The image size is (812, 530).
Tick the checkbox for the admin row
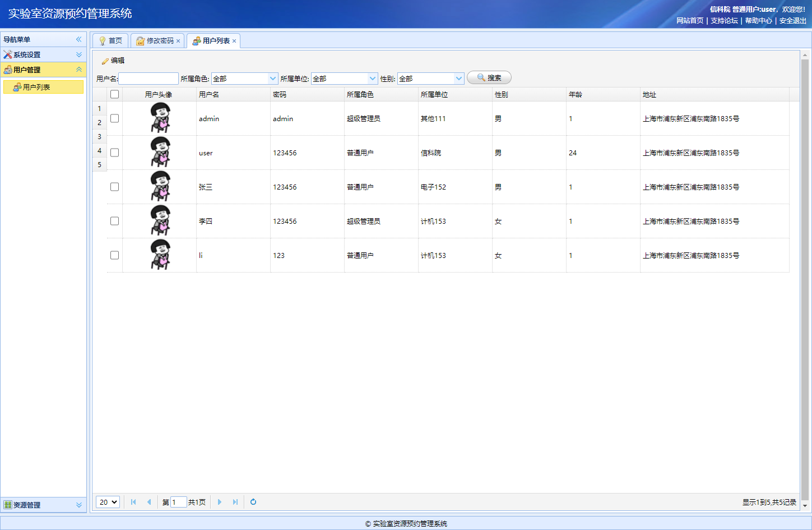click(x=114, y=118)
